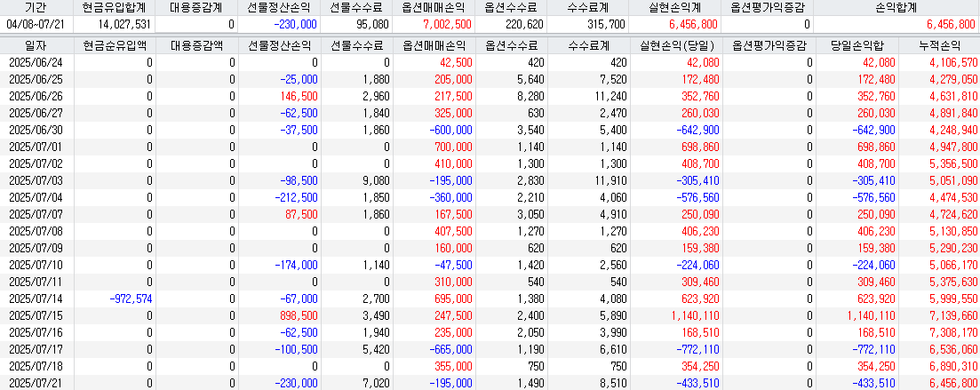Select option profit value -665,000
980x390 pixels.
pos(450,349)
